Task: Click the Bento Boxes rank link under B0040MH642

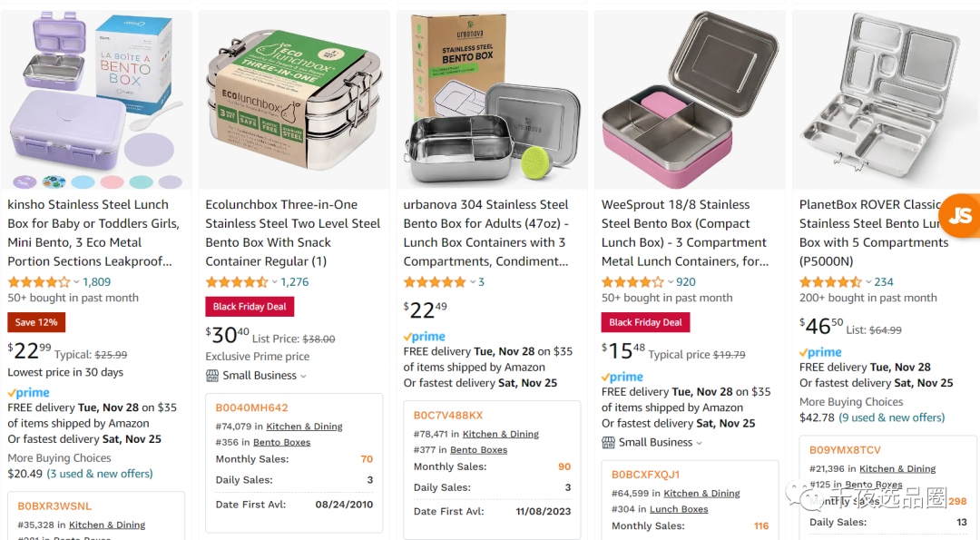Action: [x=282, y=442]
